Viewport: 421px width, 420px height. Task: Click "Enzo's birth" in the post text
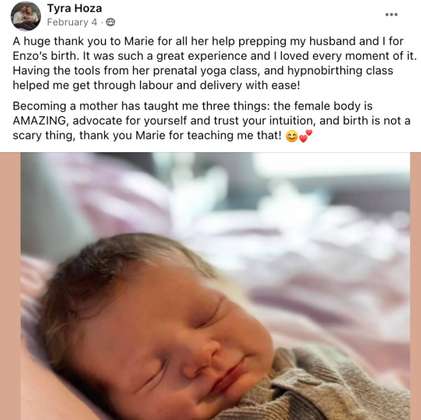45,56
